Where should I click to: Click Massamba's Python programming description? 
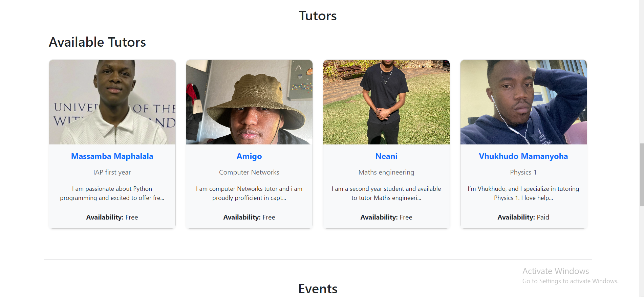point(112,193)
